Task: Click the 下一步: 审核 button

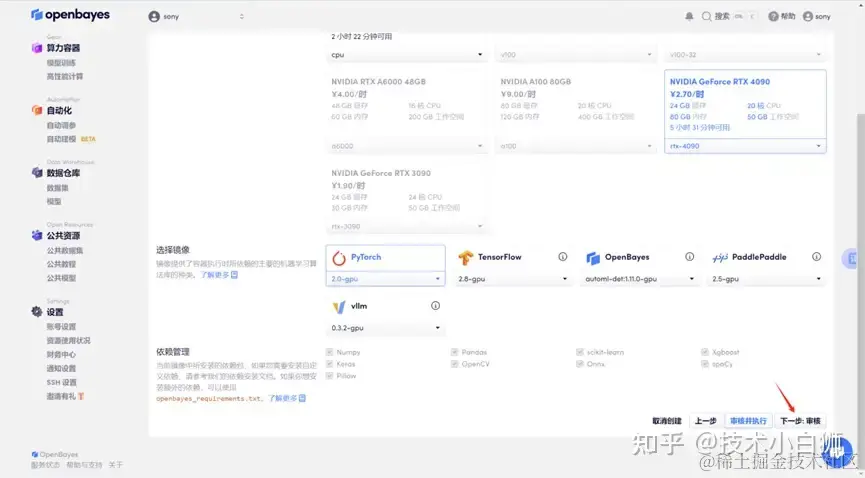Action: pyautogui.click(x=800, y=421)
